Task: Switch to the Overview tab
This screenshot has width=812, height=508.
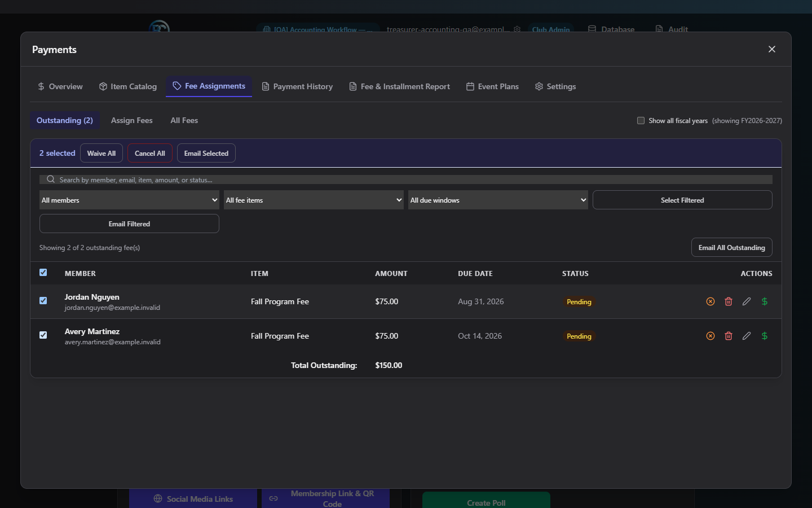Action: (x=60, y=86)
